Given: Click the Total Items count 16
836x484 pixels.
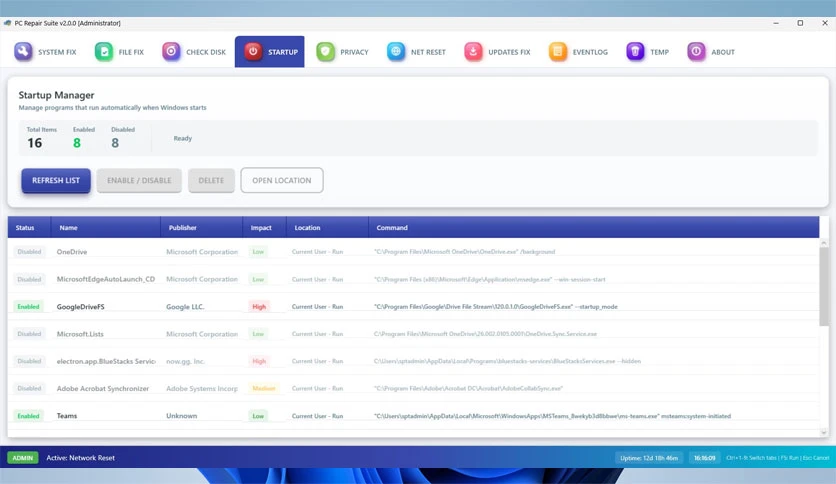Looking at the screenshot, I should [35, 143].
